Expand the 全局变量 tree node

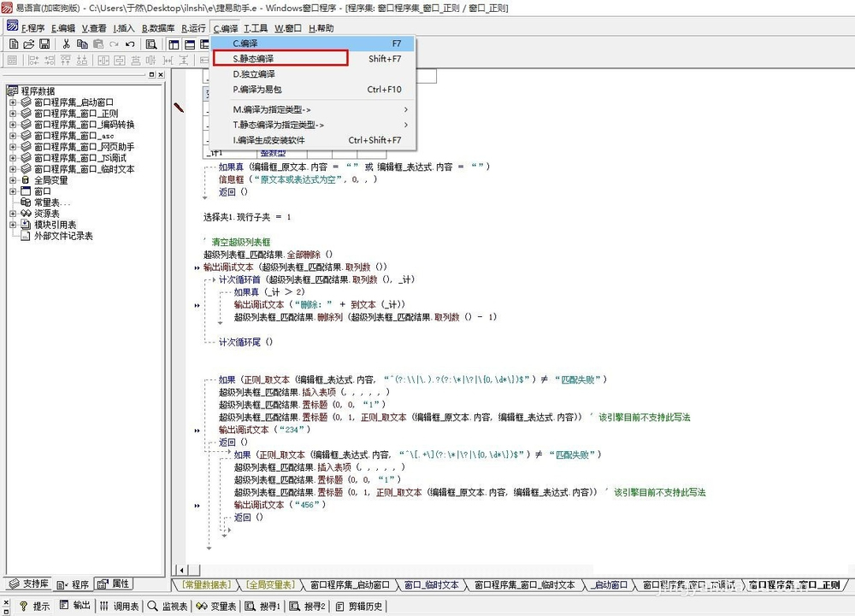point(13,180)
